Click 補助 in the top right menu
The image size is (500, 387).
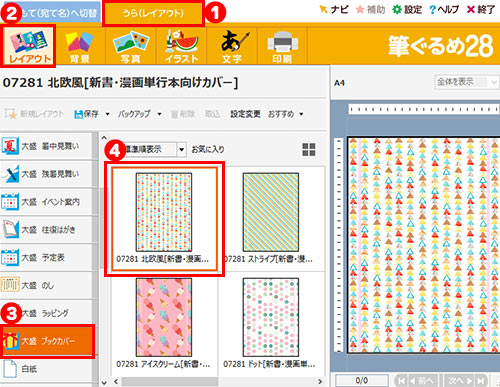tap(370, 9)
